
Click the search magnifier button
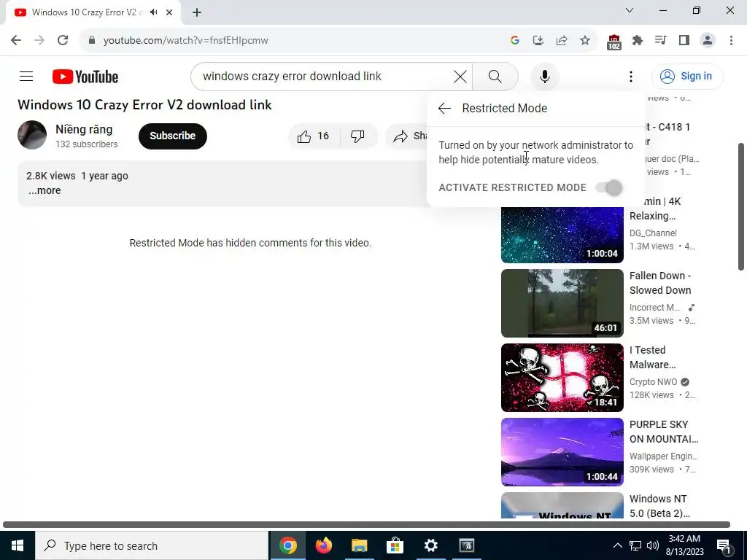(x=495, y=76)
